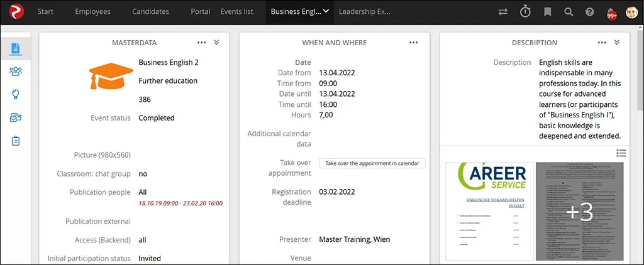Click the switch arrows icon in top bar
Viewport: 644px width, 265px height.
pyautogui.click(x=502, y=12)
